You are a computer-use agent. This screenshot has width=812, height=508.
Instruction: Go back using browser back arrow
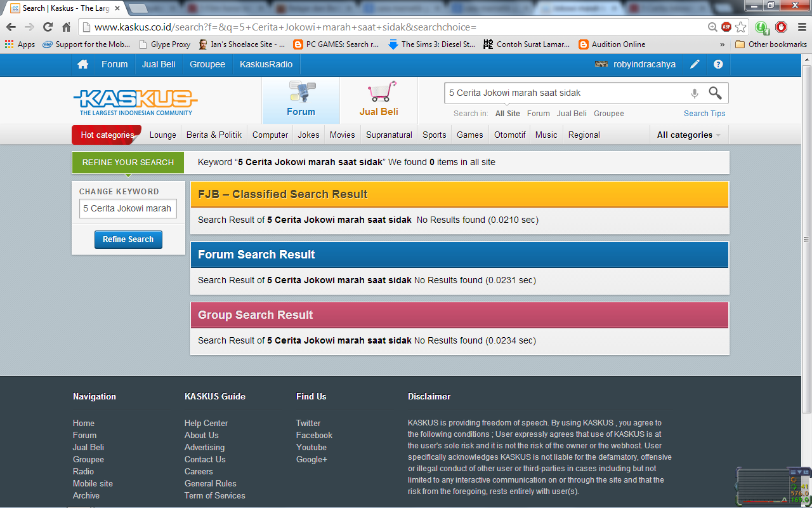click(11, 27)
